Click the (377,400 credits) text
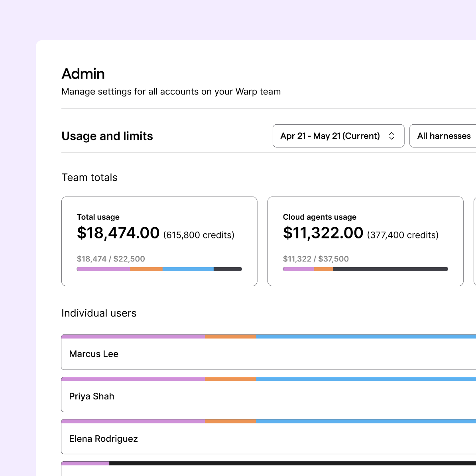Viewport: 476px width, 476px height. pos(403,235)
